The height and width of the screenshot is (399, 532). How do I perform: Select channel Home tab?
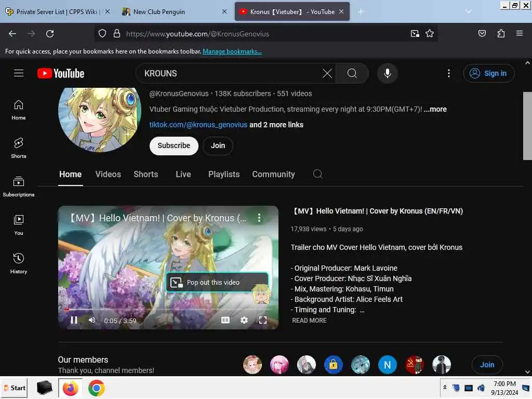point(71,174)
